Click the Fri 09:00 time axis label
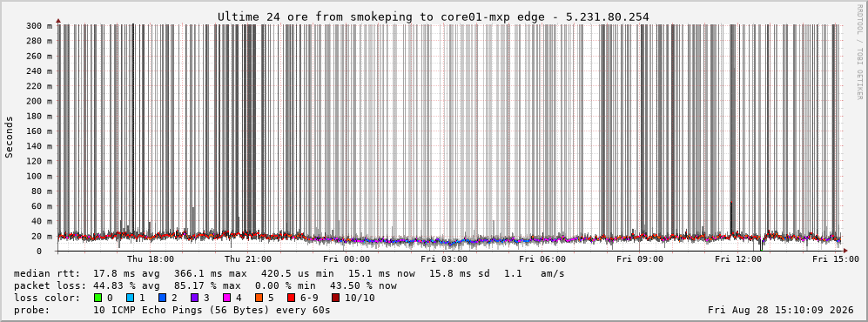 click(640, 259)
